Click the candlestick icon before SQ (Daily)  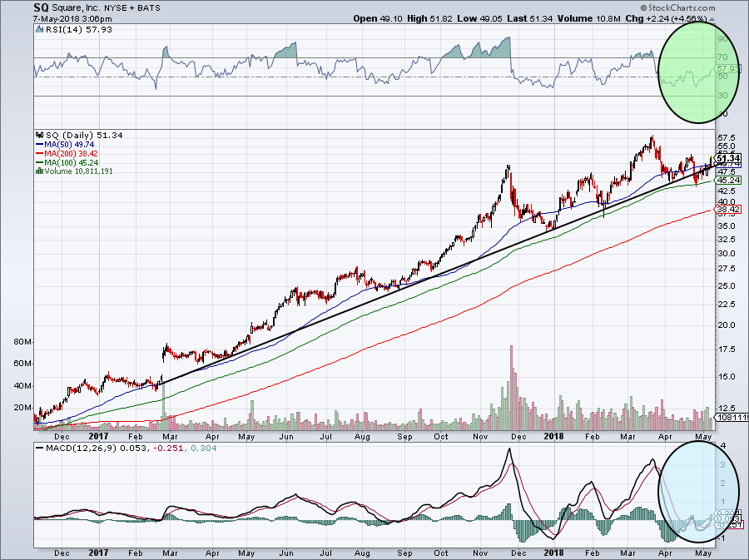point(40,136)
